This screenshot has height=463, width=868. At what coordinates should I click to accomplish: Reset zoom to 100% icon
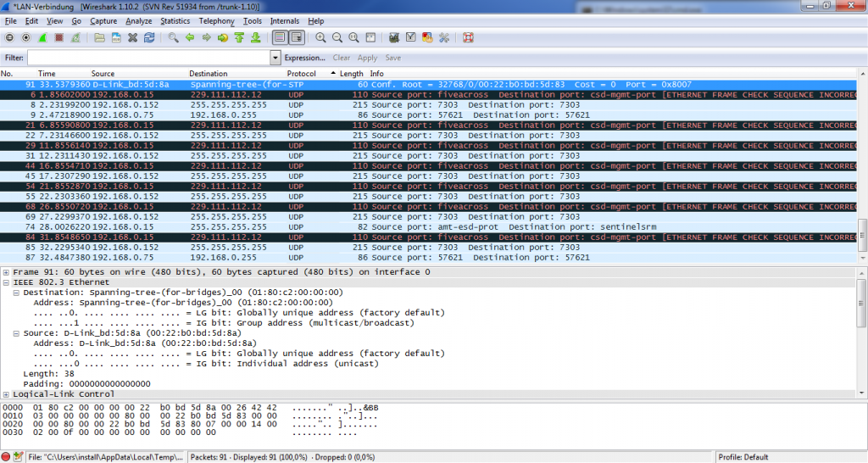[x=353, y=37]
